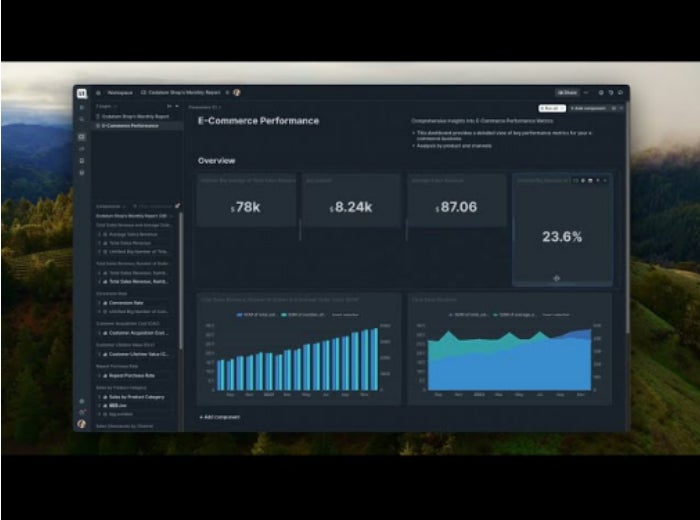Screen dimensions: 700x520
Task: Click the 23.6% metric card
Action: [562, 229]
